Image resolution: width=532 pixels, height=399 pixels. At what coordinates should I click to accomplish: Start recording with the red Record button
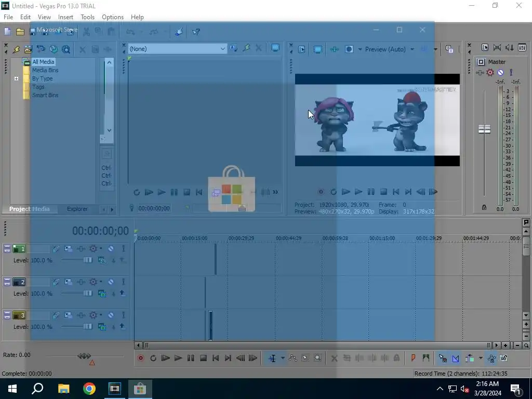click(x=141, y=358)
